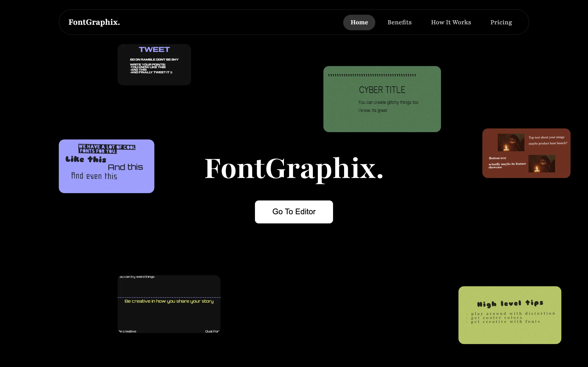Click the High level tips card
The height and width of the screenshot is (367, 588).
pyautogui.click(x=510, y=315)
